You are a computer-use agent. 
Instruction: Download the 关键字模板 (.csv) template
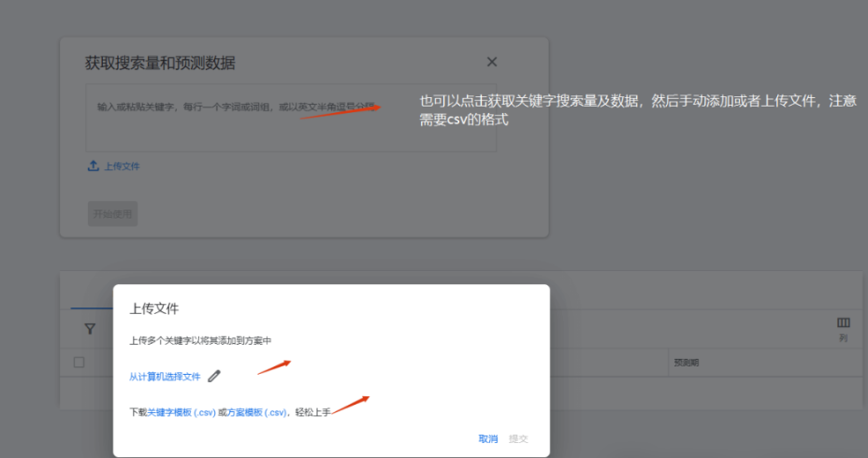181,412
